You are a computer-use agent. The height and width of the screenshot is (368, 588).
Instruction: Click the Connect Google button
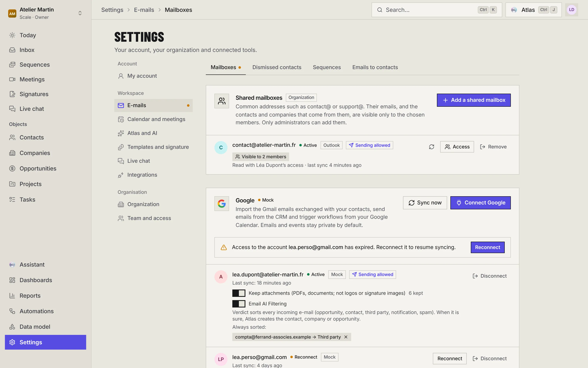click(480, 203)
